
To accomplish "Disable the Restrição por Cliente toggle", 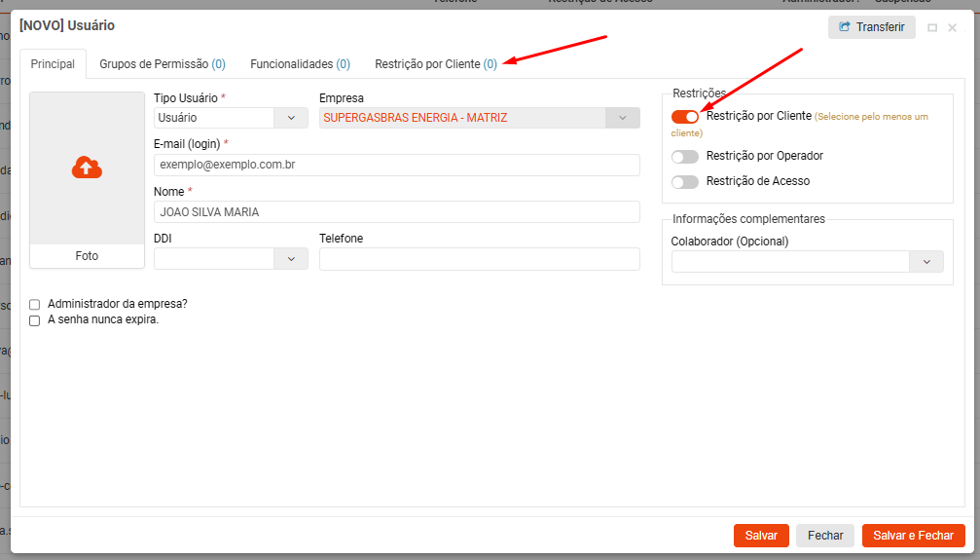I will tap(685, 117).
